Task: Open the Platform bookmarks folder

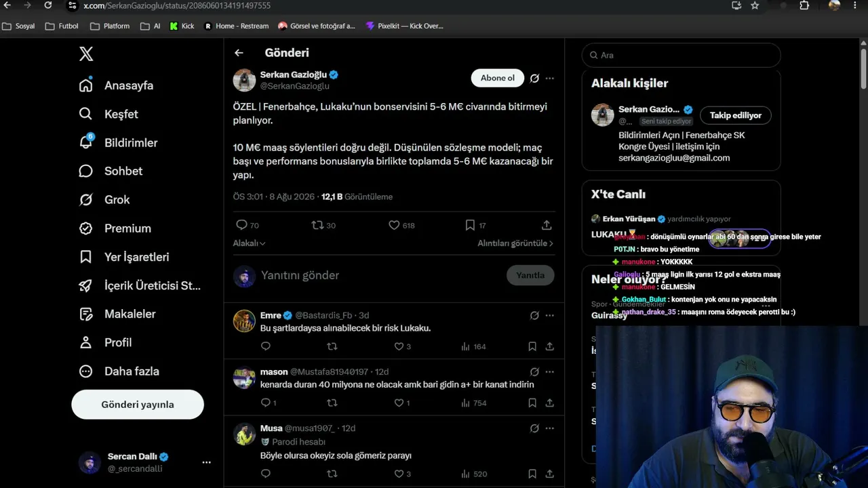Action: (x=110, y=26)
